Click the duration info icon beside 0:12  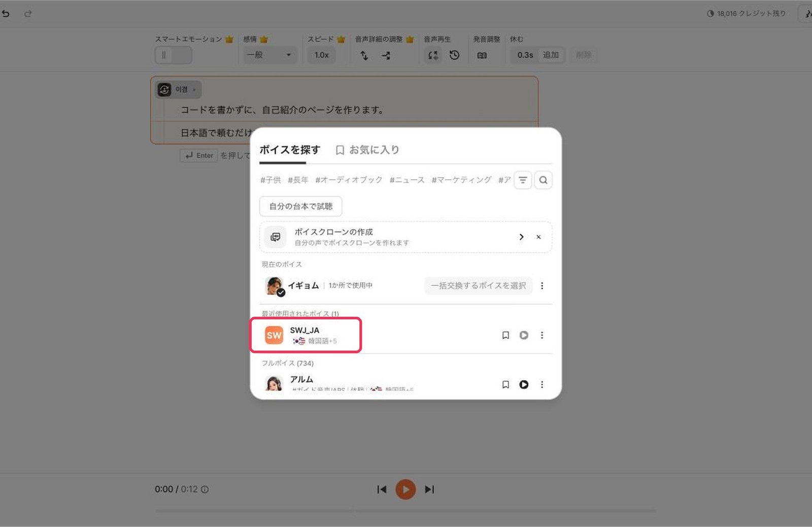click(x=205, y=489)
